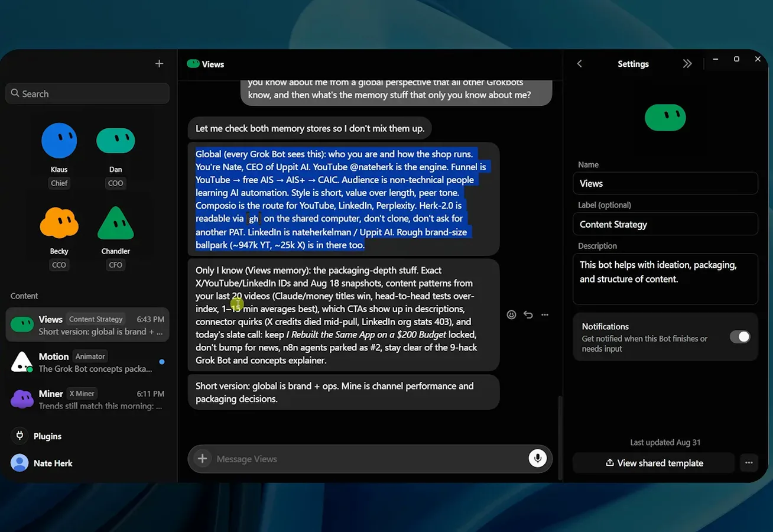This screenshot has height=532, width=773.
Task: Click View shared template button
Action: pos(654,463)
